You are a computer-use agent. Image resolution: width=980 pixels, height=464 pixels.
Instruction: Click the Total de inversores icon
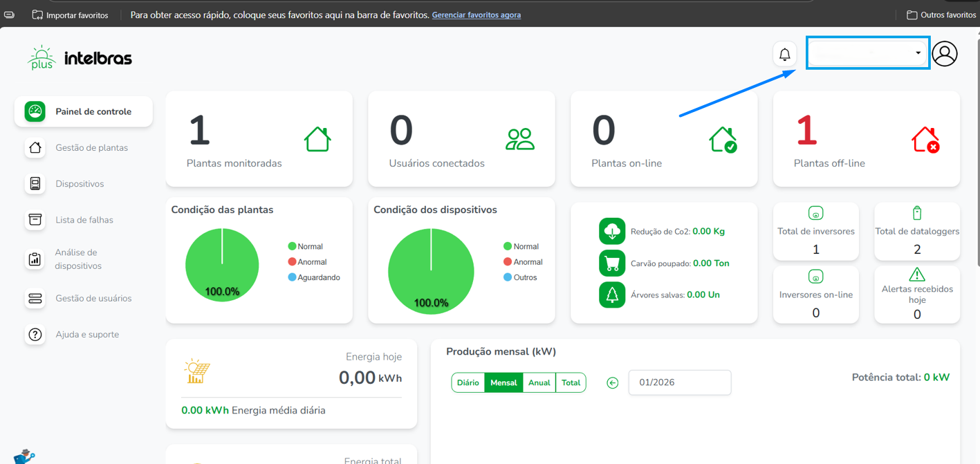[x=815, y=214]
